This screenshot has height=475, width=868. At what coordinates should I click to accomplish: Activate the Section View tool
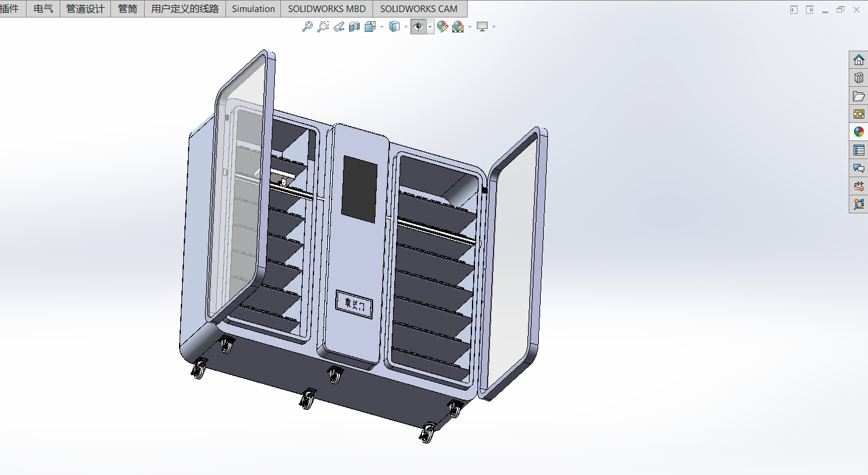pos(354,27)
